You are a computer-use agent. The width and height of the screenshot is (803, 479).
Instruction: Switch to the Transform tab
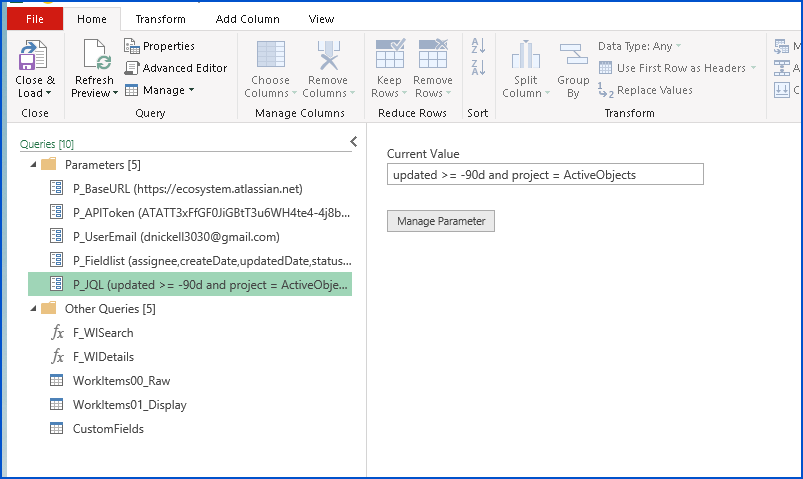[x=160, y=19]
